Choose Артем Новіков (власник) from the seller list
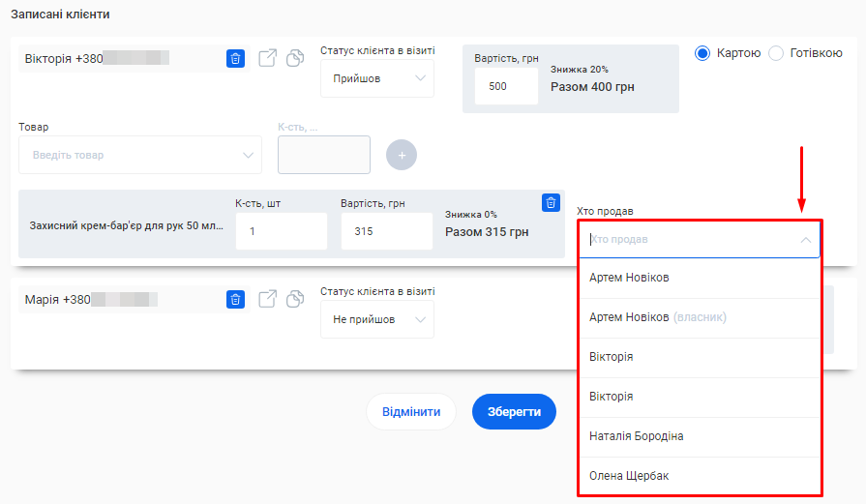Image resolution: width=866 pixels, height=504 pixels. coord(658,317)
